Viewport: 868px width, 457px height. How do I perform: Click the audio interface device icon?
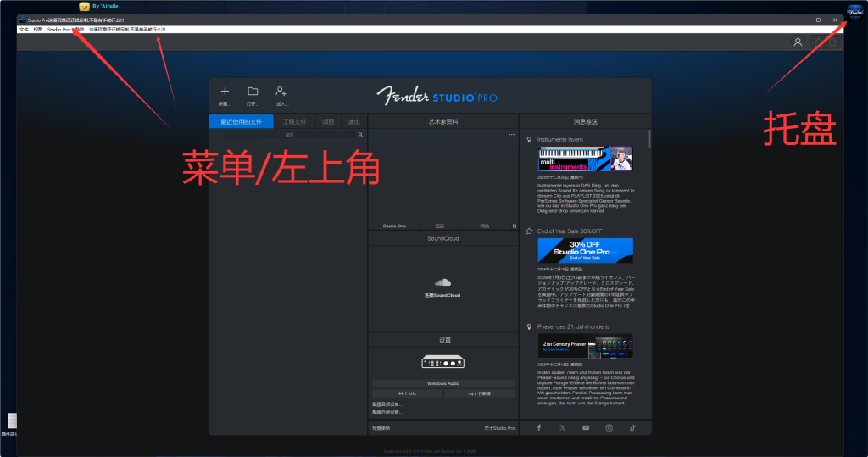442,362
